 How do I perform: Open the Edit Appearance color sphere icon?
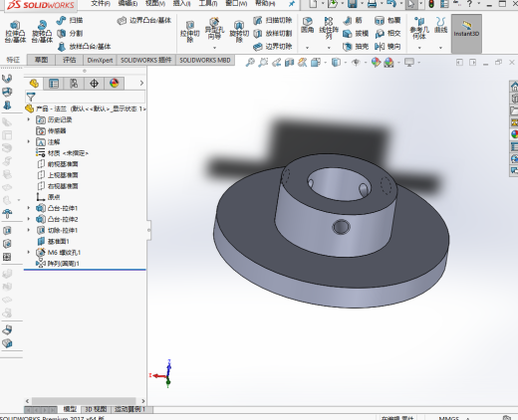coord(376,62)
